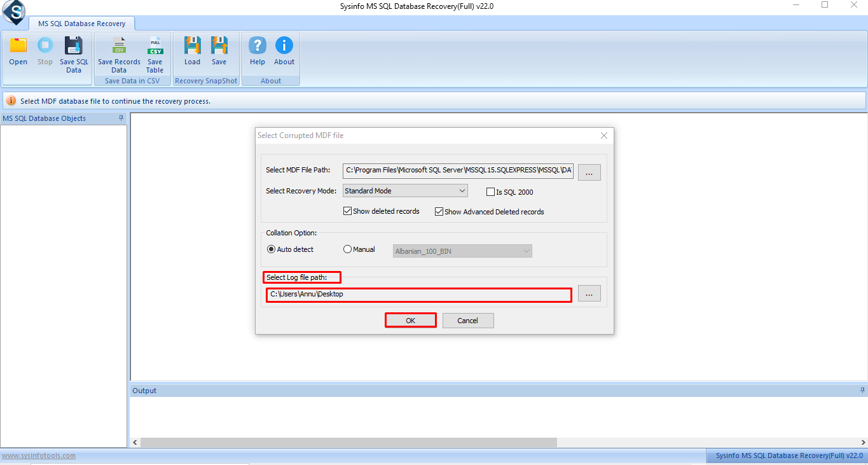Click the Sysinfo application logo
Image resolution: width=868 pixels, height=465 pixels.
click(x=13, y=11)
